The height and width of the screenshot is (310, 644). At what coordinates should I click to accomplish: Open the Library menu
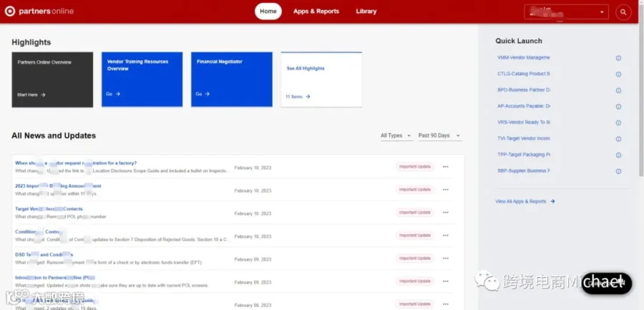coord(366,11)
